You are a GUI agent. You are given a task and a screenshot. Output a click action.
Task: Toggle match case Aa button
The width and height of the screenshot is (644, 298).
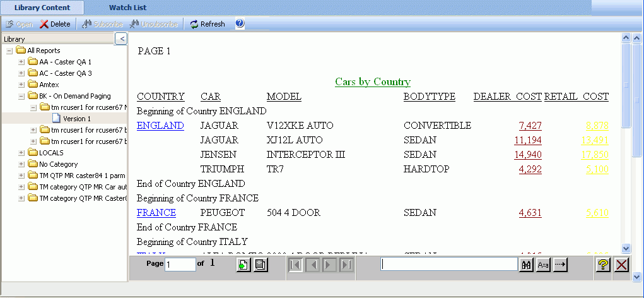tap(542, 265)
